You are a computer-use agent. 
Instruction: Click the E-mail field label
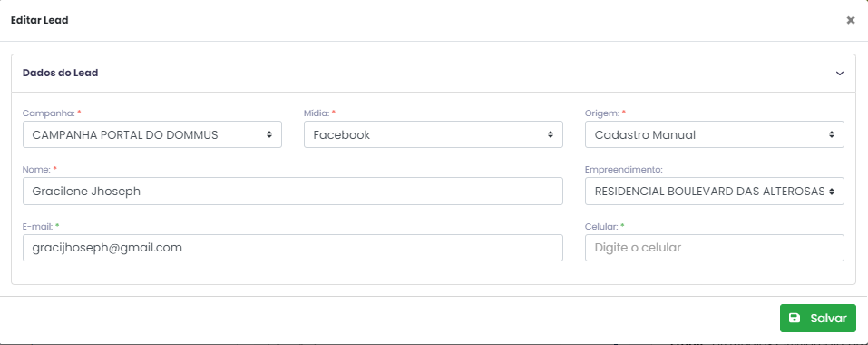tap(38, 226)
